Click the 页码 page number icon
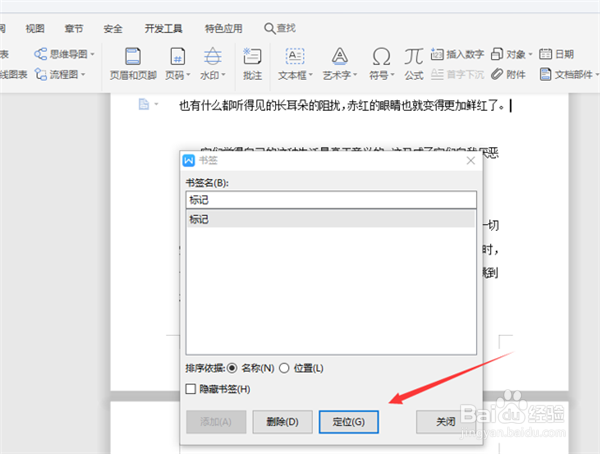600x454 pixels. pyautogui.click(x=178, y=56)
